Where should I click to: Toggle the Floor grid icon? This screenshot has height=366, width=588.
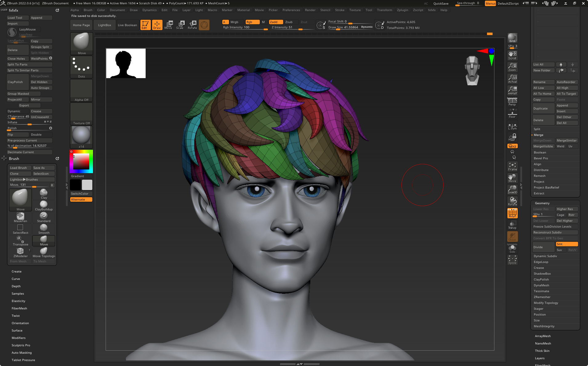point(512,114)
